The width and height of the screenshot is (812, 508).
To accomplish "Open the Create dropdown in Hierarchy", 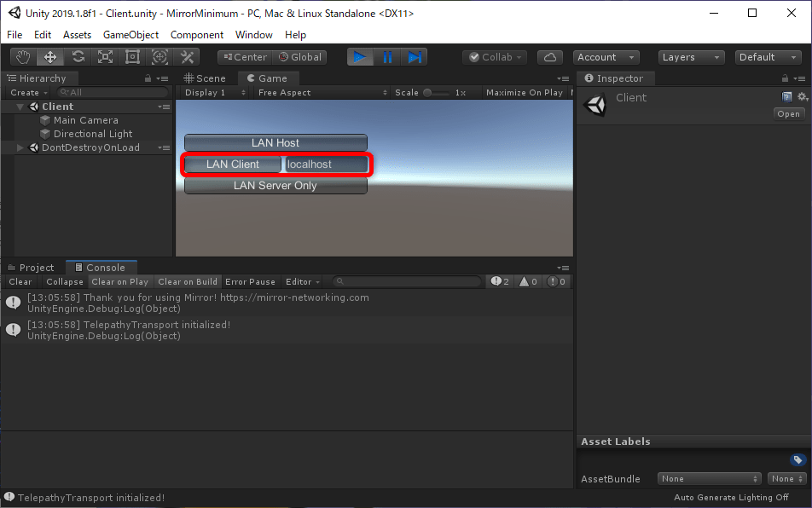I will click(x=28, y=92).
